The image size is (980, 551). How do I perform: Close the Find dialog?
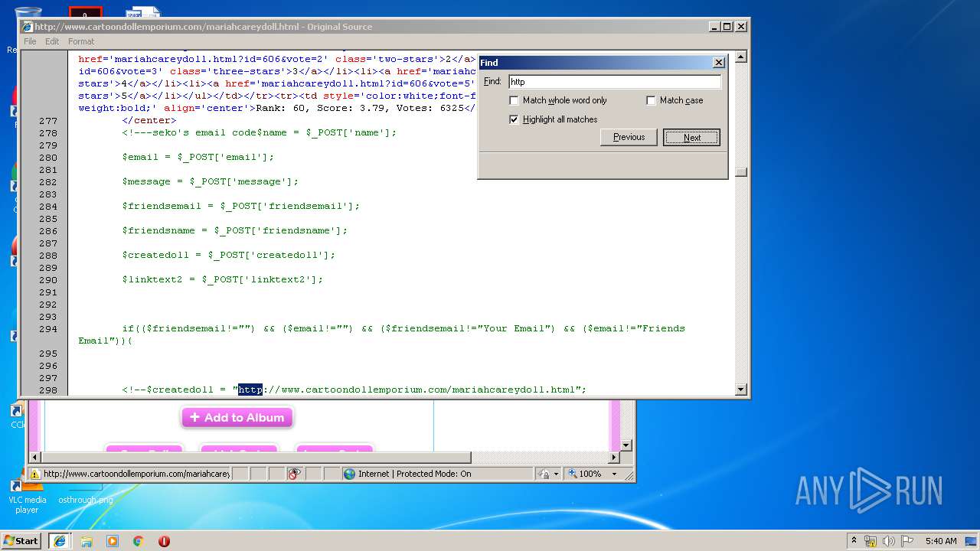[718, 63]
